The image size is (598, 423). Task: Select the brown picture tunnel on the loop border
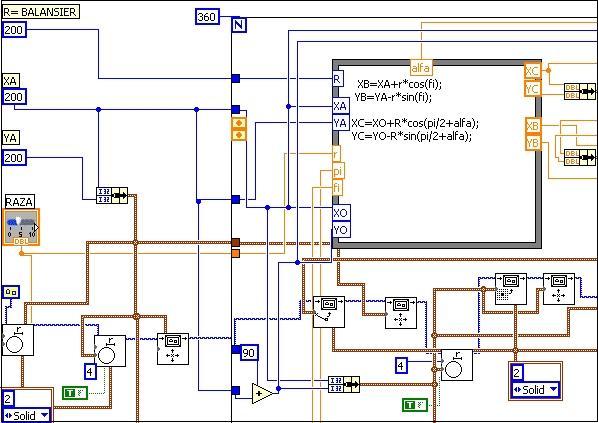236,243
